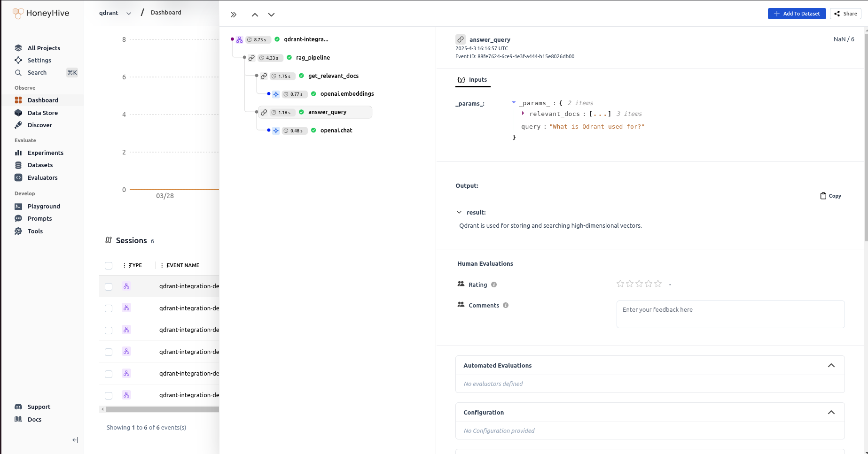Open the qdrant project dropdown
This screenshot has height=454, width=868.
tap(115, 13)
